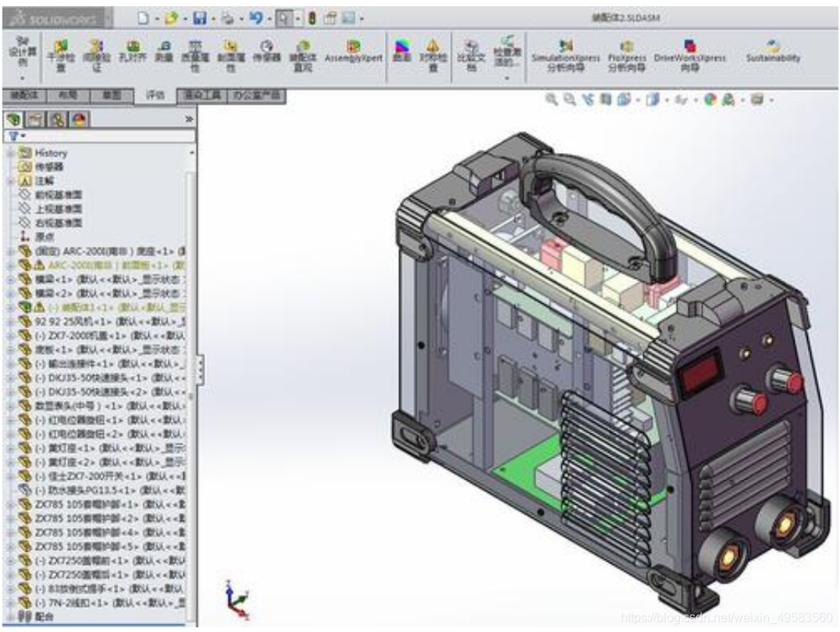
Task: Open dropdown under 设计算例 (Design Study)
Action: click(x=23, y=78)
